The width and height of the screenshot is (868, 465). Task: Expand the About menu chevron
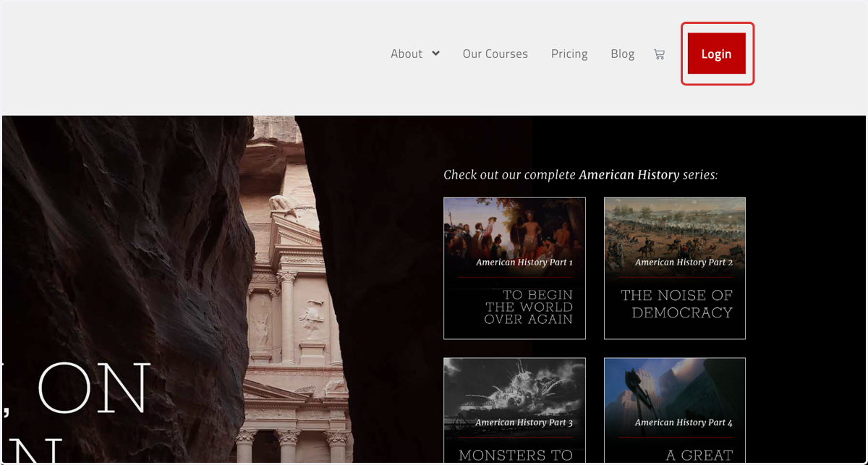click(x=436, y=54)
